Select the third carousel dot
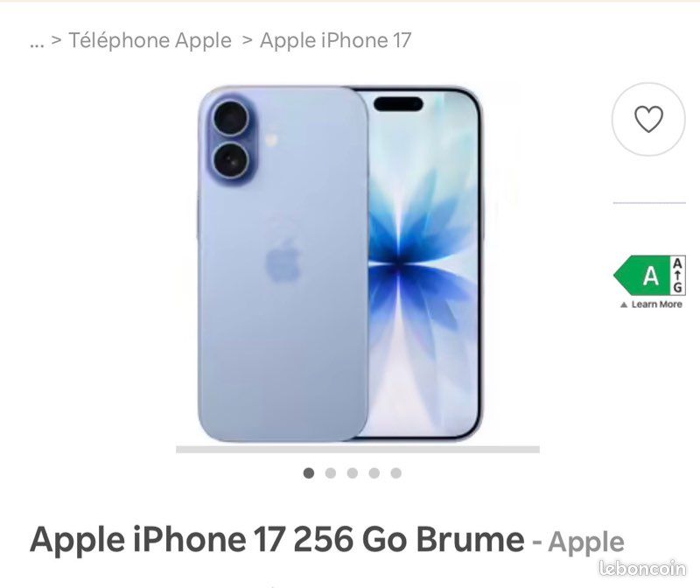The image size is (700, 588). [353, 472]
